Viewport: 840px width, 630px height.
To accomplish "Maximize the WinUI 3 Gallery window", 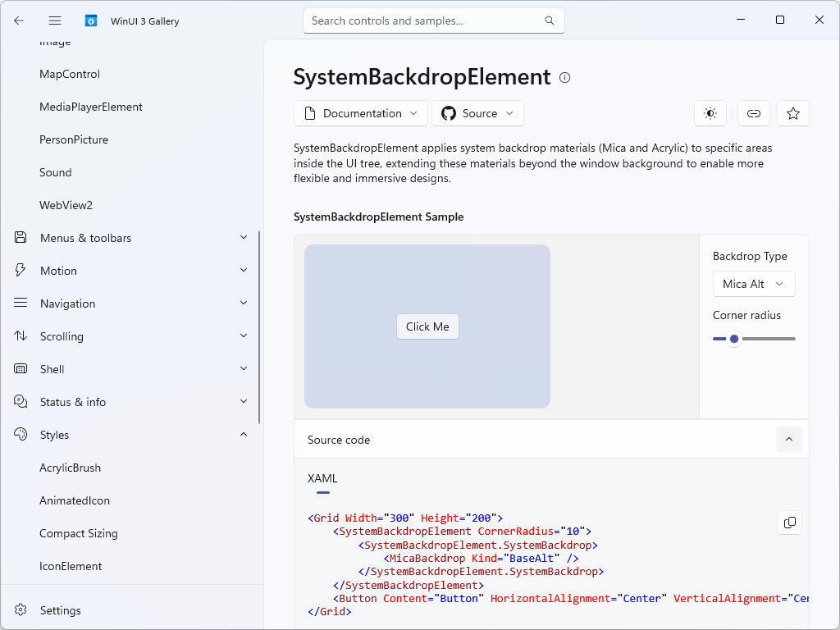I will [x=780, y=20].
